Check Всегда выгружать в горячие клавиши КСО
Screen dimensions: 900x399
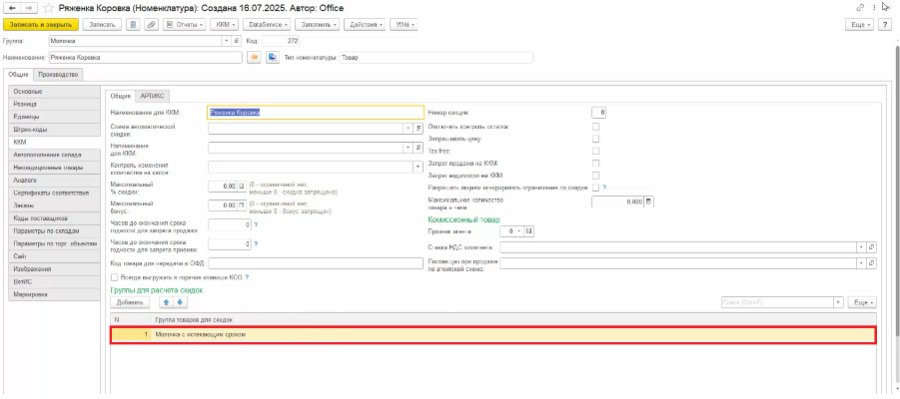(x=114, y=277)
